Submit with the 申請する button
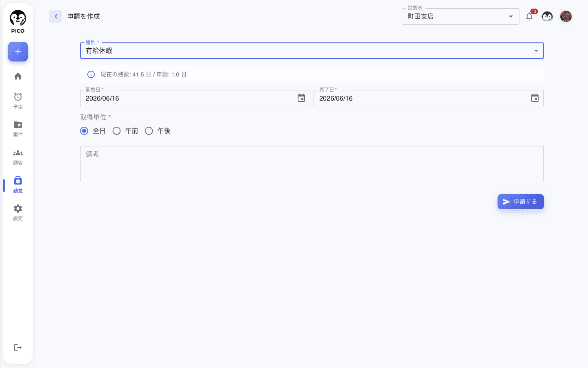 pos(521,202)
